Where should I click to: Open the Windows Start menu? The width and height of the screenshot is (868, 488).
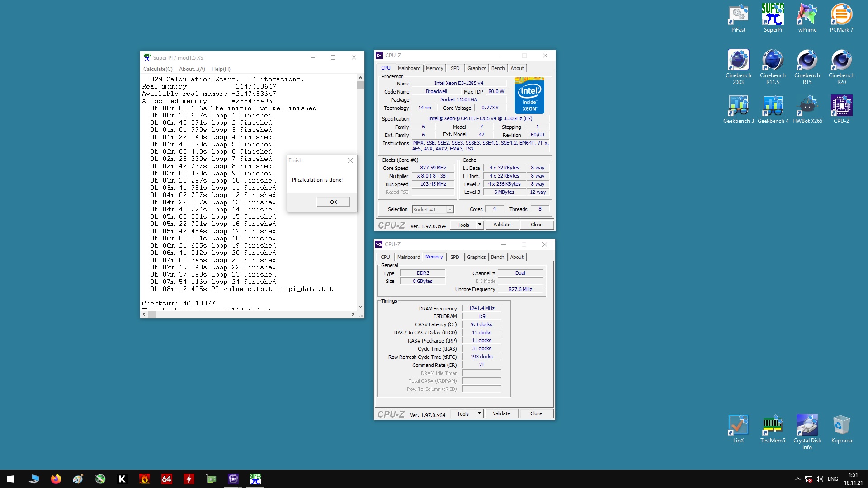pyautogui.click(x=11, y=479)
